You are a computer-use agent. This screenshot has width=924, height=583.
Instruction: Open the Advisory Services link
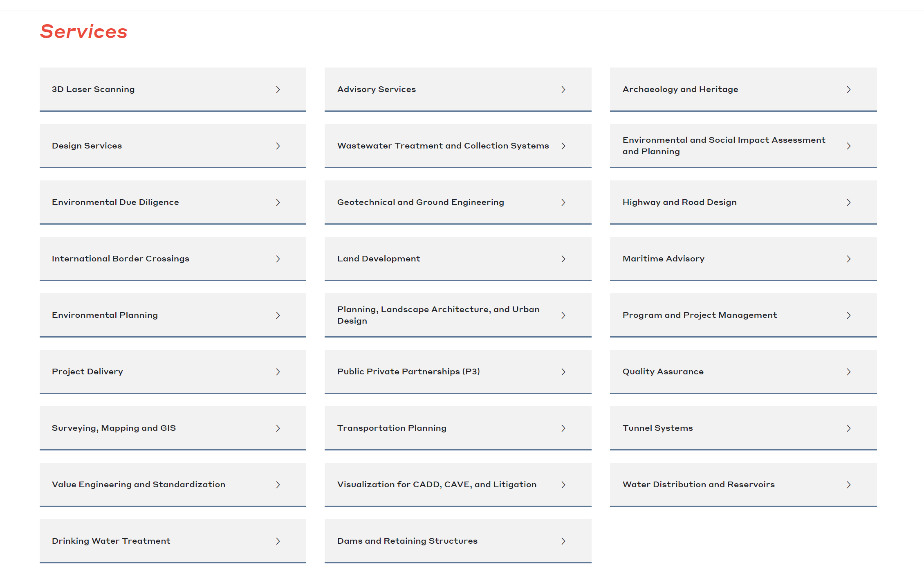click(458, 89)
